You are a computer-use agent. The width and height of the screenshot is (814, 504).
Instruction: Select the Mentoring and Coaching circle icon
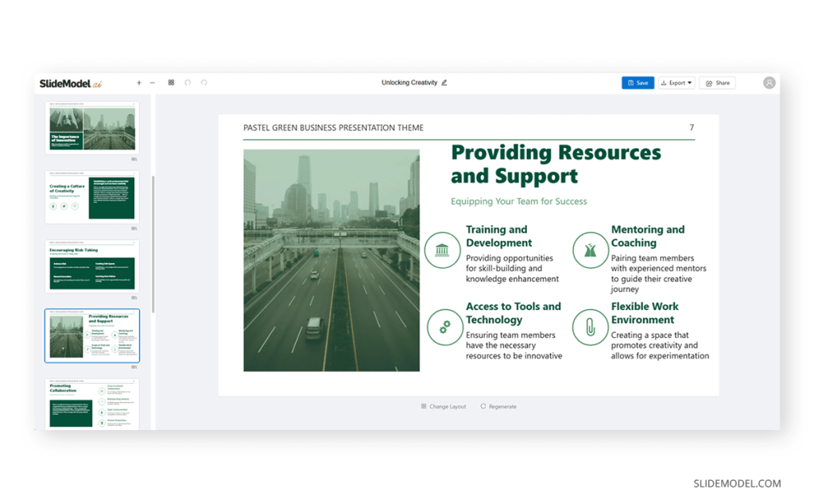tap(590, 250)
